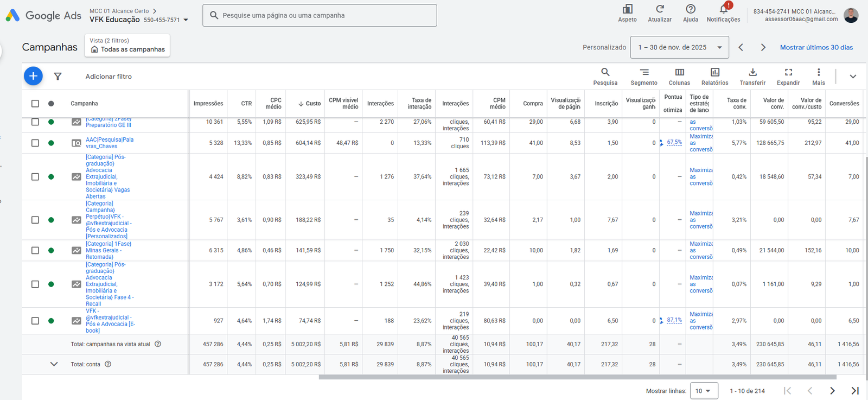Click the help icon beside Total: conta
This screenshot has width=868, height=400.
point(108,364)
